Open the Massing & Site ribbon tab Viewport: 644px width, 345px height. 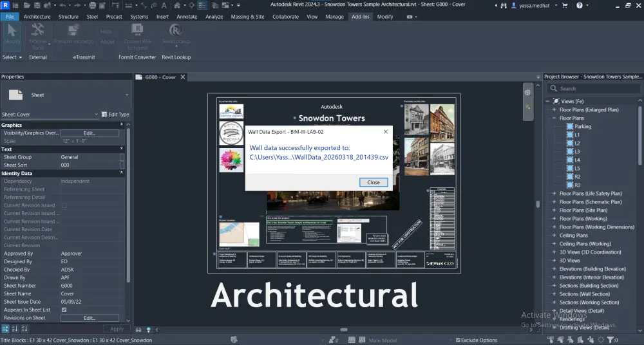(x=247, y=17)
